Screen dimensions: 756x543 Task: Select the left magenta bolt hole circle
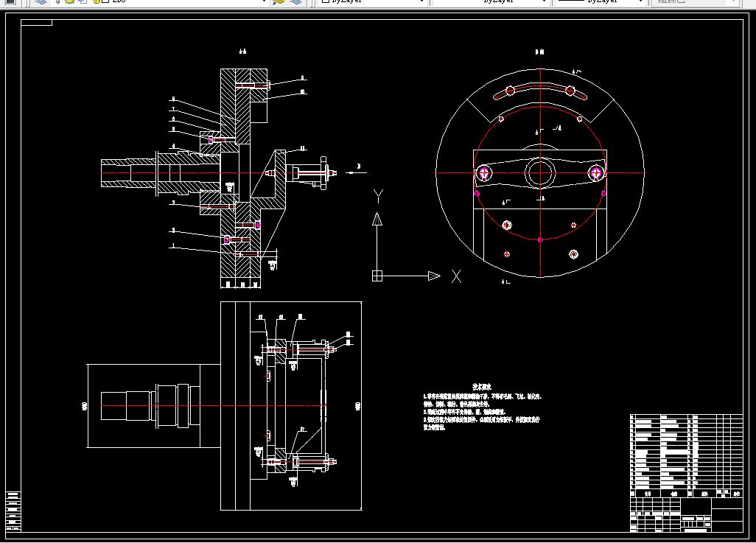pos(483,172)
